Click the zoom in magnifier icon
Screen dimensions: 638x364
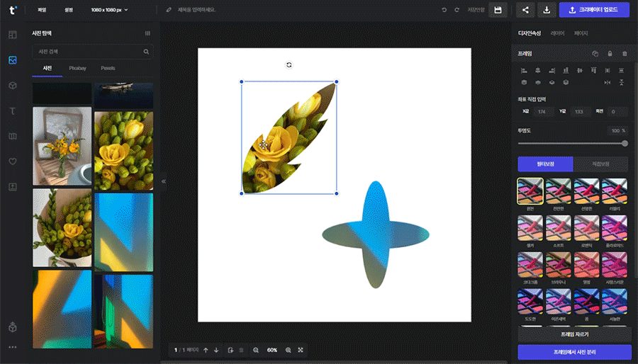pos(288,350)
